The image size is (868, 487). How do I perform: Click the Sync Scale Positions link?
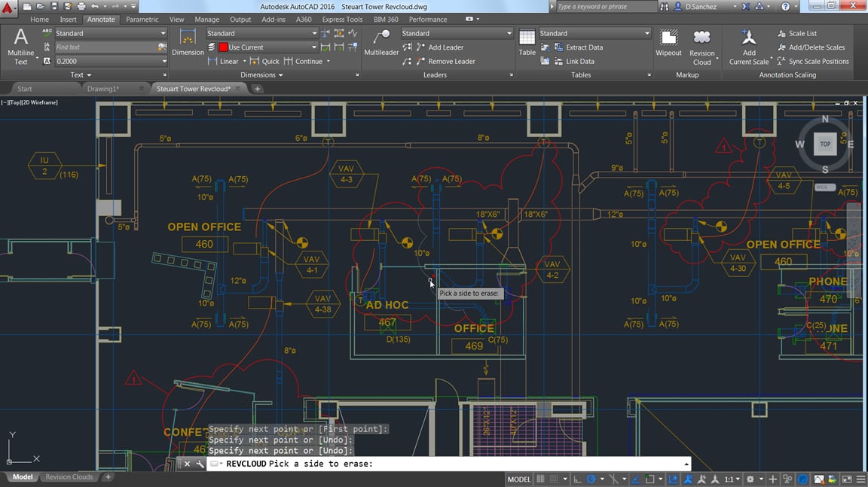coord(820,61)
